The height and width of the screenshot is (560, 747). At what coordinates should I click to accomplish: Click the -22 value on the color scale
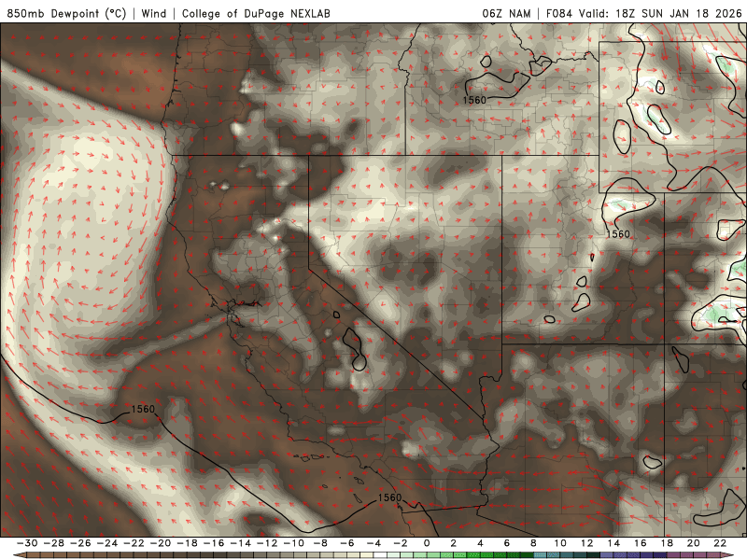tap(134, 543)
